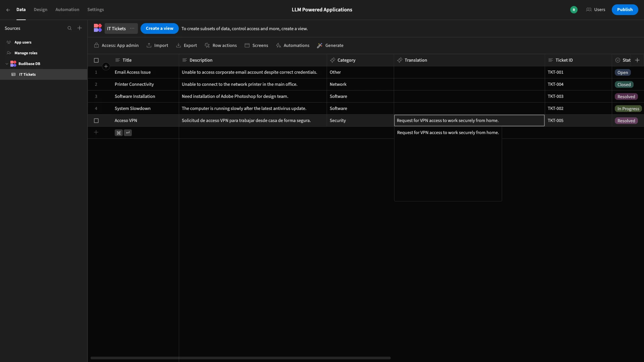Image resolution: width=644 pixels, height=362 pixels.
Task: Open Row actions menu
Action: [221, 46]
